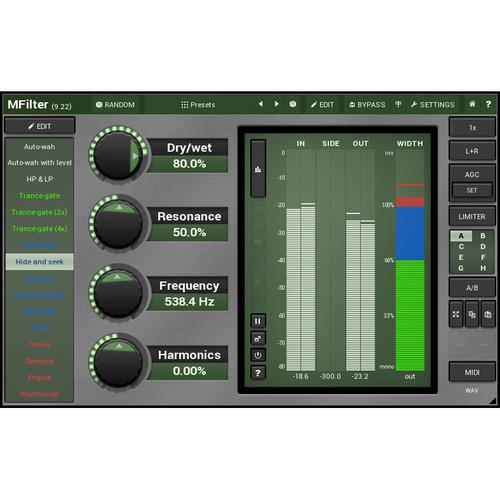
Task: Go to next preset with right arrow
Action: point(276,104)
